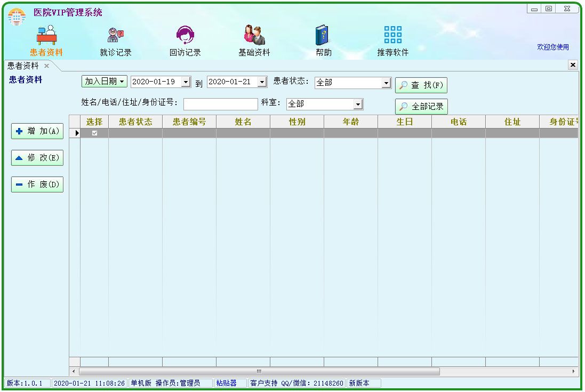Click the 增加(A) add button
This screenshot has width=585, height=392.
37,131
